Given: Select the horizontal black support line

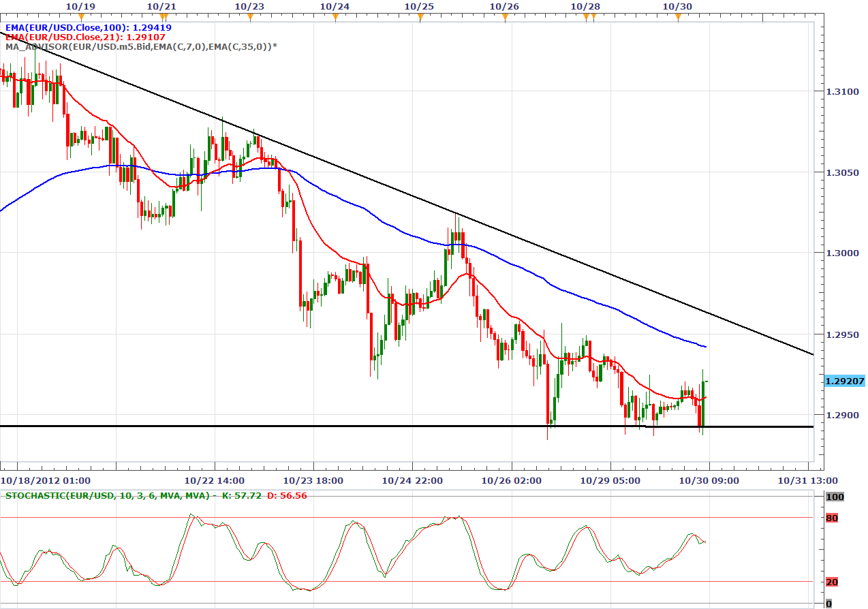Looking at the screenshot, I should 341,426.
